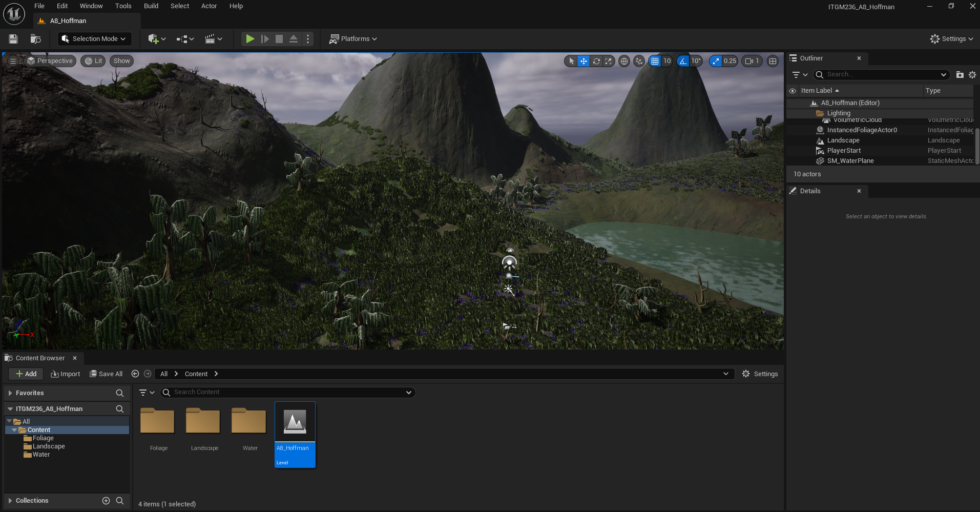Open the viewport options hamburger menu
Image resolution: width=980 pixels, height=512 pixels.
click(13, 61)
